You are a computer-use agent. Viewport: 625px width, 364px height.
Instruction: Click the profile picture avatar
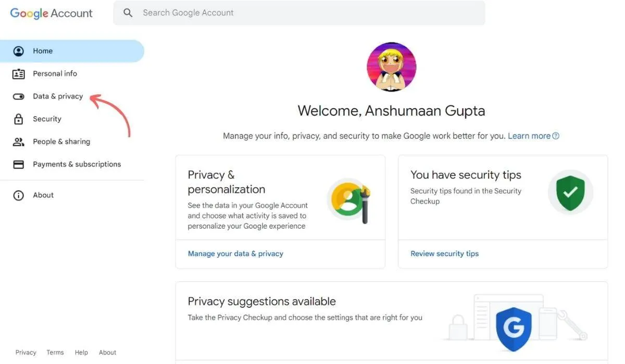coord(391,67)
